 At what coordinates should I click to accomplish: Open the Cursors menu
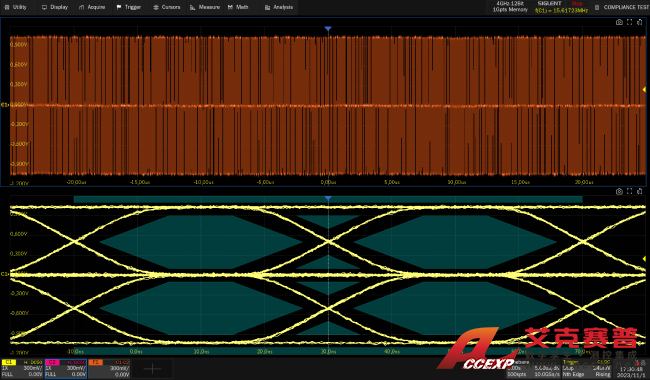pyautogui.click(x=167, y=7)
